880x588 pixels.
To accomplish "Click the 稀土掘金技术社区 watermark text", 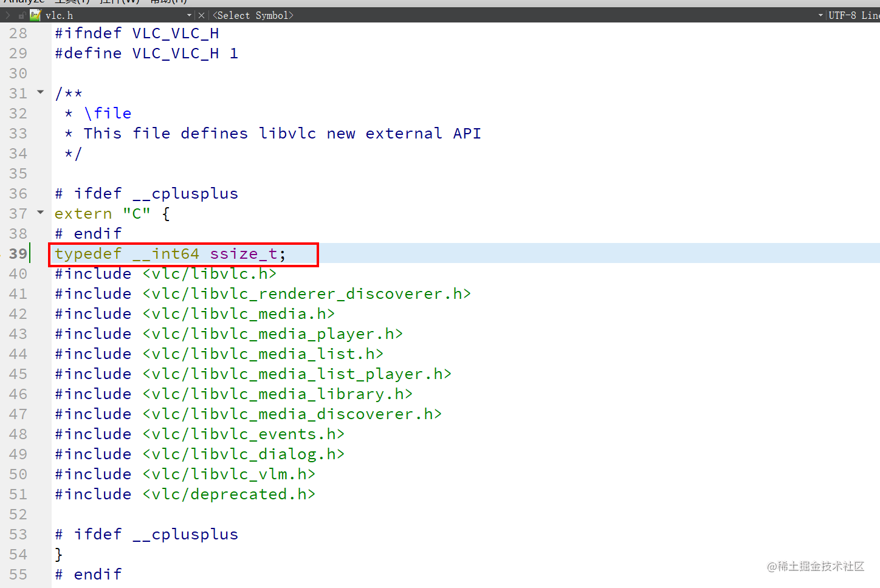I will pos(815,566).
